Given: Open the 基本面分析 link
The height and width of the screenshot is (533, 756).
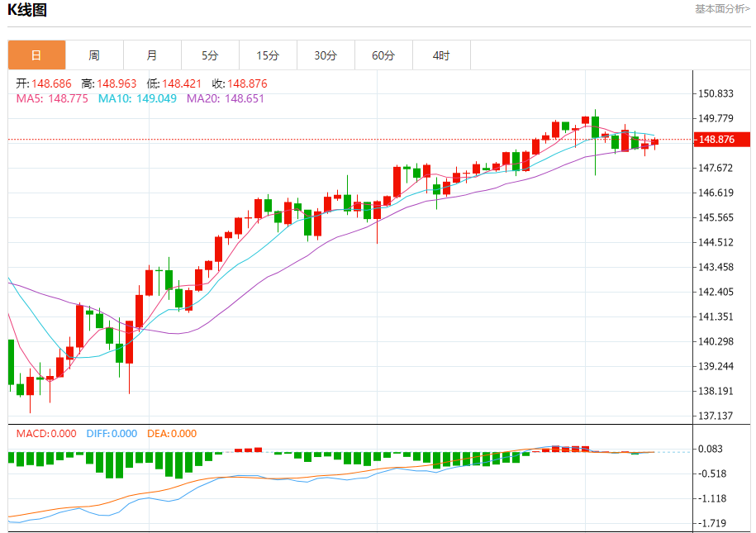Looking at the screenshot, I should coord(722,8).
